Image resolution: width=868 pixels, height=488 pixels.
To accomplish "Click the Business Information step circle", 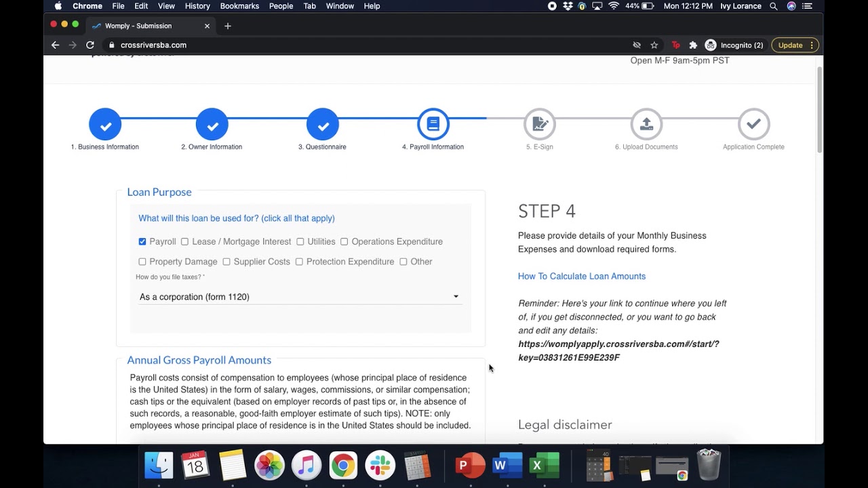I will [105, 125].
